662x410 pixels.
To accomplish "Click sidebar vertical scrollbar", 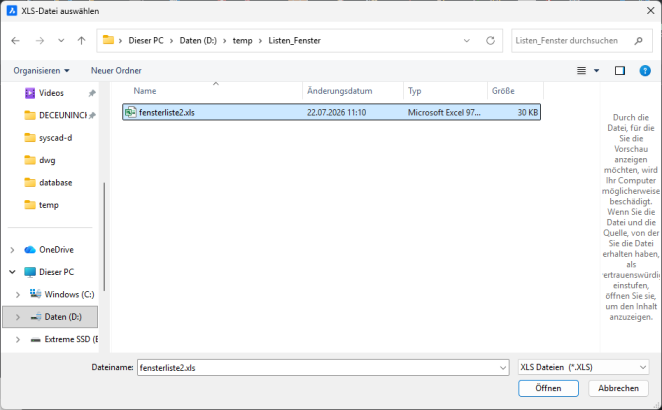I will tap(104, 236).
